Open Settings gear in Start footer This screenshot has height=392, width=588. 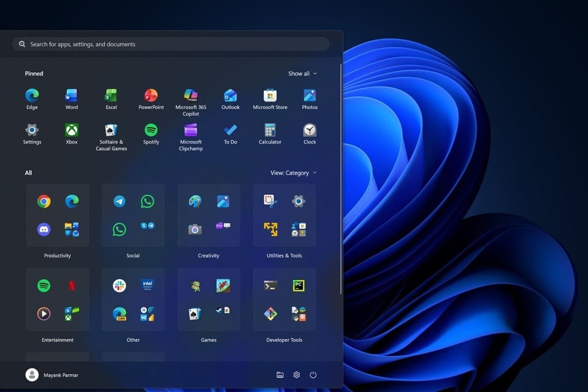point(296,375)
